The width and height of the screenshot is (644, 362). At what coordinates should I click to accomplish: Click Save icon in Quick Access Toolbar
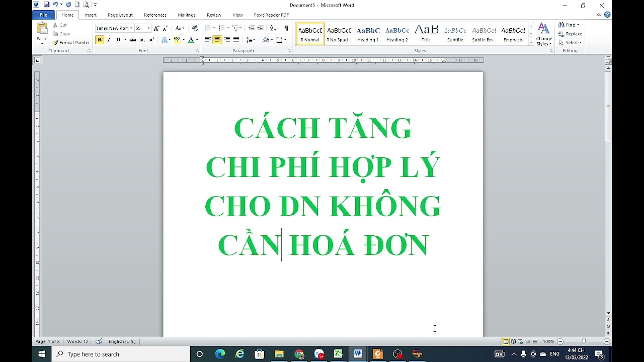[46, 5]
